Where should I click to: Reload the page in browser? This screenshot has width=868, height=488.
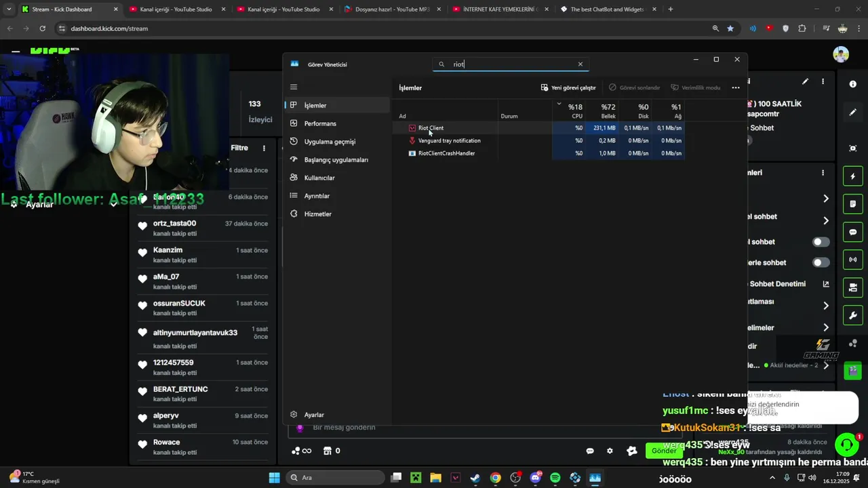42,28
